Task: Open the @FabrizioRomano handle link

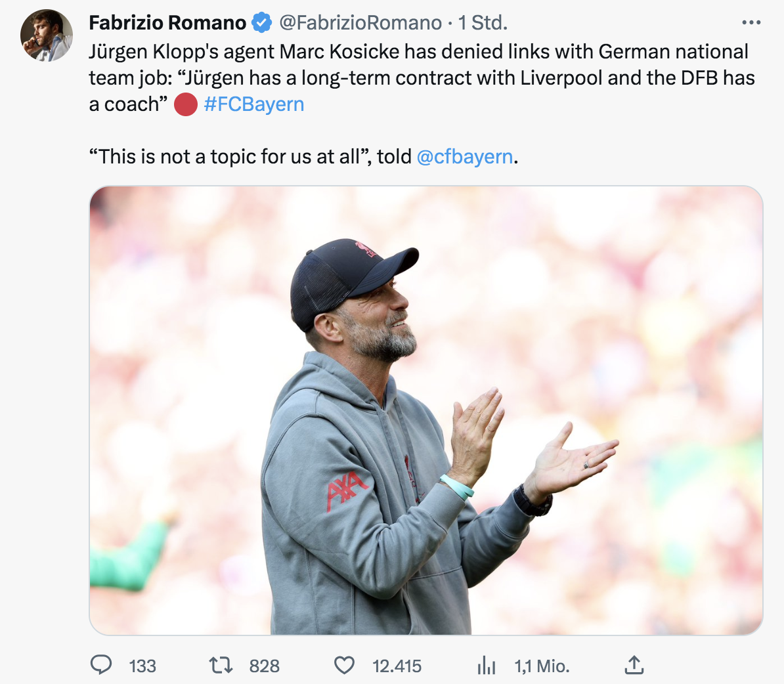Action: point(360,23)
